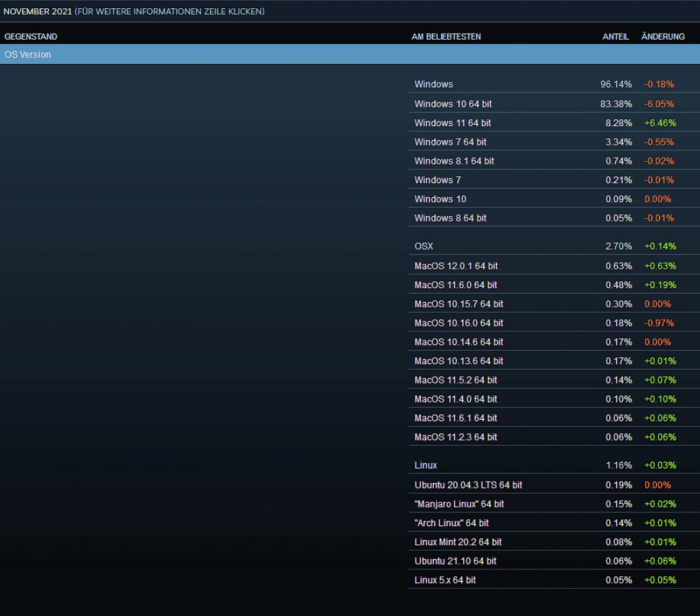Image resolution: width=700 pixels, height=616 pixels.
Task: Select the Manjaro Linux 64 bit row
Action: 554,504
